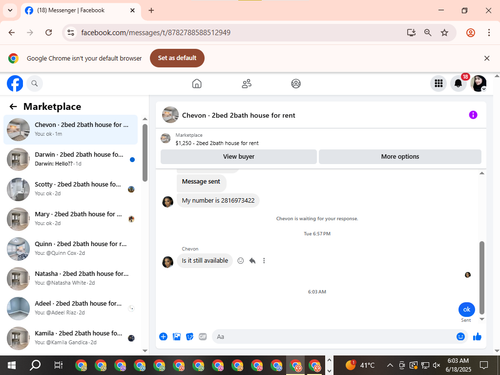Open the account profile picture menu
Viewport: 500px width, 375px height.
coord(478,83)
